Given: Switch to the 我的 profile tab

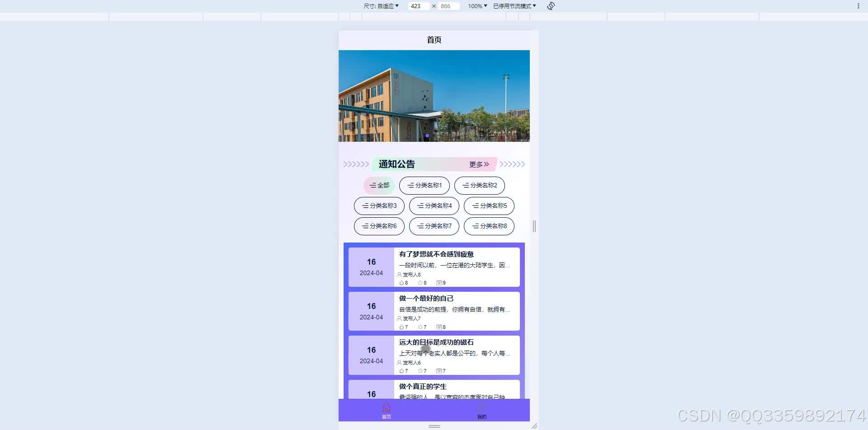Looking at the screenshot, I should click(482, 411).
